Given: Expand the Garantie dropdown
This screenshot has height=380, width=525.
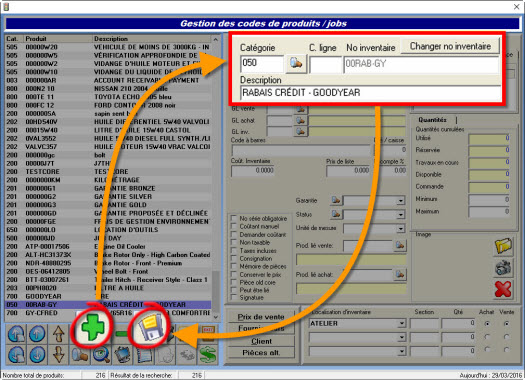Looking at the screenshot, I should (401, 201).
